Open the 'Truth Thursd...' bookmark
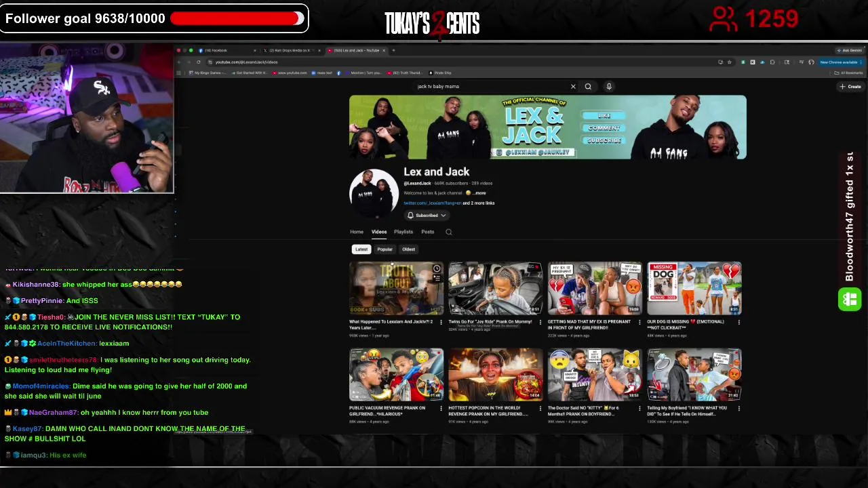868x488 pixels. [x=405, y=73]
